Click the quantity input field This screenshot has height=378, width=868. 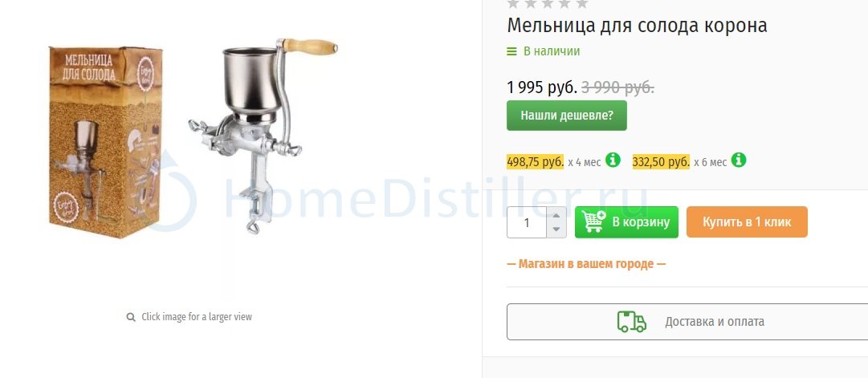pyautogui.click(x=527, y=222)
